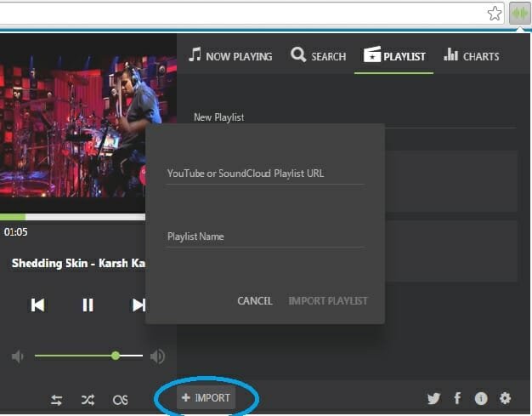532x416 pixels.
Task: Click the starred folder icon beside Playlist
Action: coord(372,54)
